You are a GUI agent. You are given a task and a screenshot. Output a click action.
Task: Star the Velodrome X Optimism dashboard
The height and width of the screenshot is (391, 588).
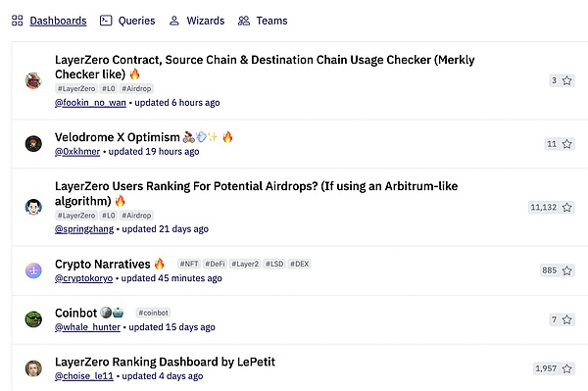click(566, 144)
